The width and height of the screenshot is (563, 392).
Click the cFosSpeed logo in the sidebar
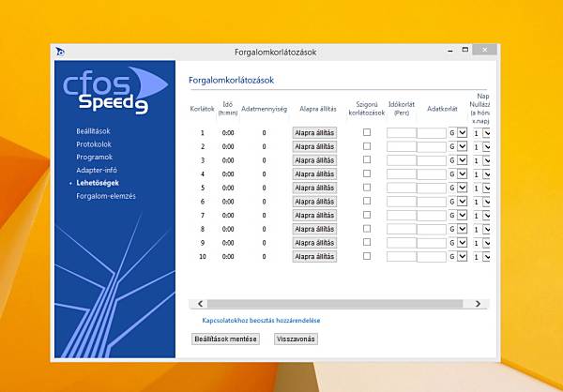coord(105,91)
